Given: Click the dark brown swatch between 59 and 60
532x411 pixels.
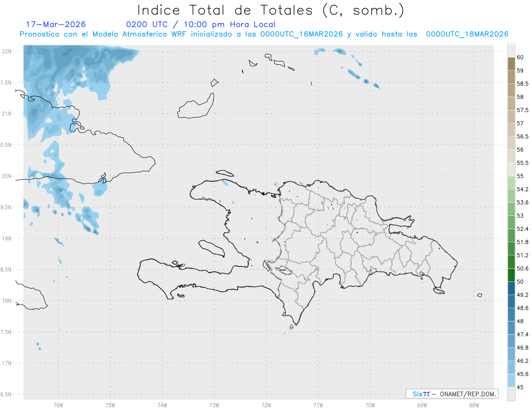Looking at the screenshot, I should click(x=511, y=64).
